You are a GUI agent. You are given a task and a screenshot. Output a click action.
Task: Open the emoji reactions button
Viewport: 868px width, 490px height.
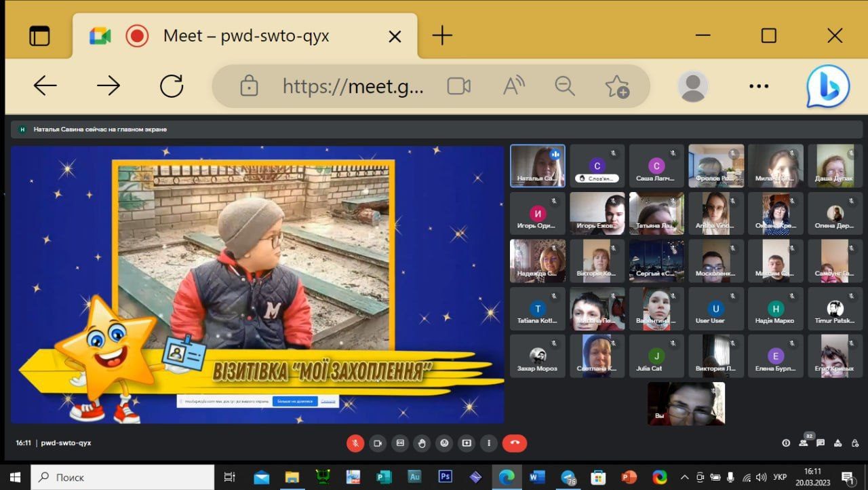[x=444, y=443]
